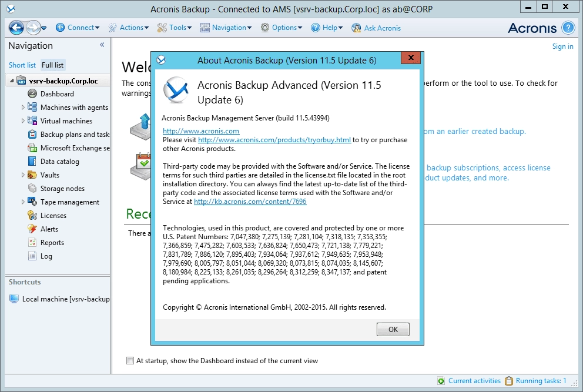Click the Machines with agents icon
Image resolution: width=583 pixels, height=392 pixels.
click(x=32, y=107)
